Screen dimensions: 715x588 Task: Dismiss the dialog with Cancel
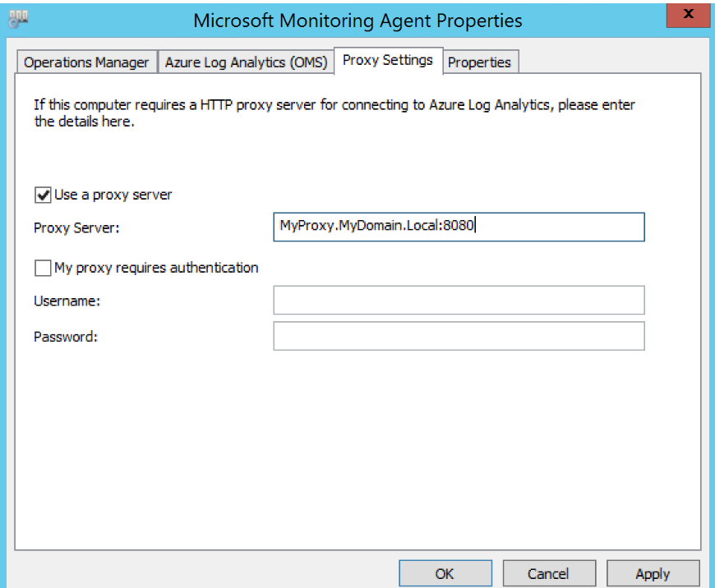[x=549, y=573]
